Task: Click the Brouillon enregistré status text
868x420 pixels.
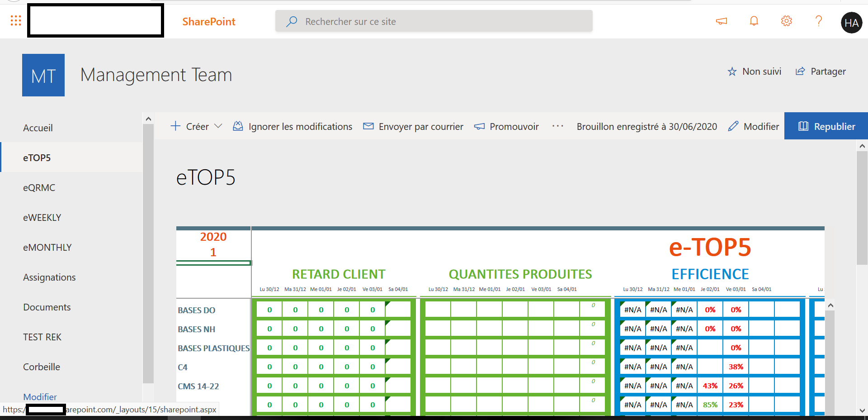Action: (647, 126)
